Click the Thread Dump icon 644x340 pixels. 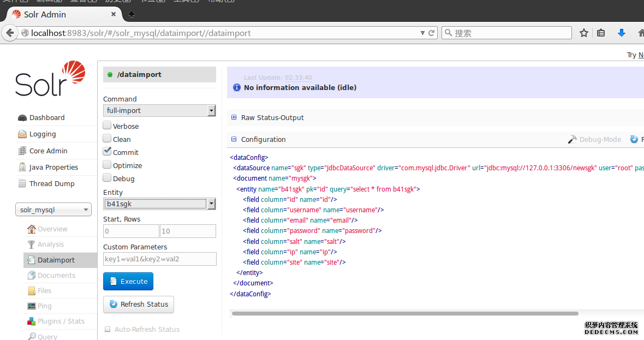tap(22, 184)
